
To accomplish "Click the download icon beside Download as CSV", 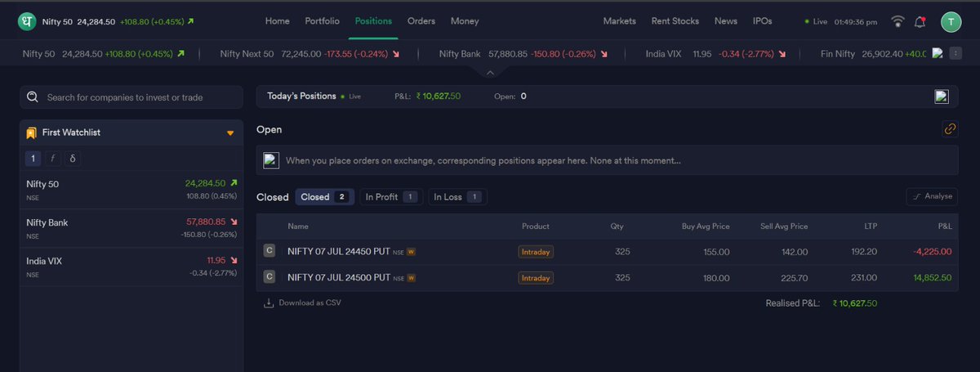I will point(269,303).
